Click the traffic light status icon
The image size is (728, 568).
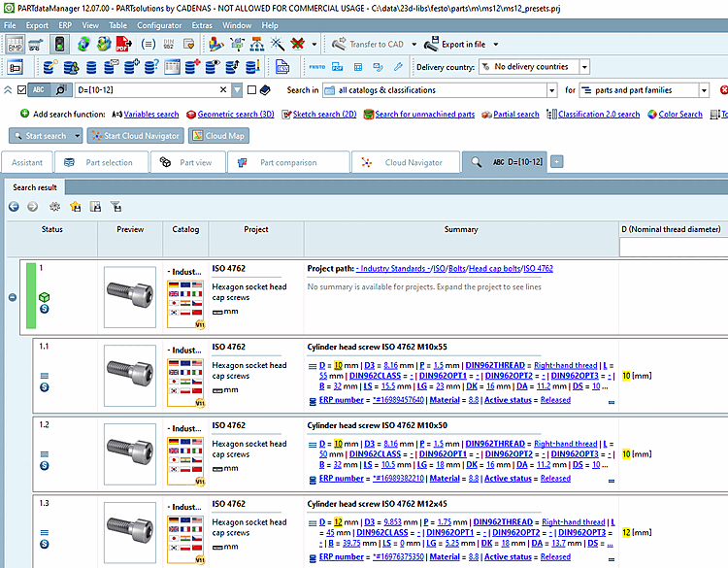[x=59, y=44]
